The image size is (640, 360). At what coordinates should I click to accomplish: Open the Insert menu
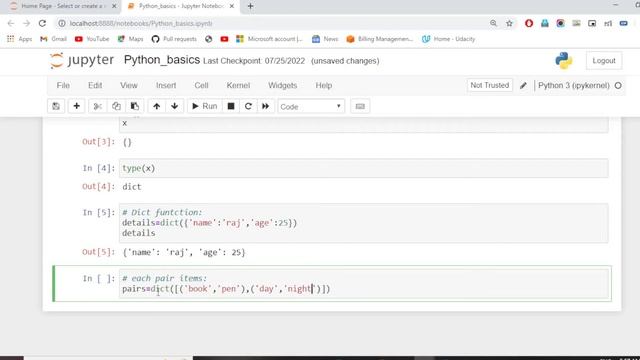coord(166,85)
